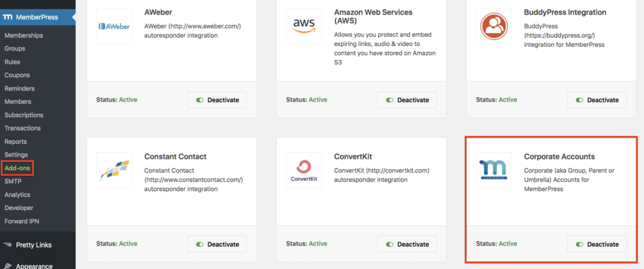The image size is (644, 269).
Task: Open the Memberships menu item
Action: coord(24,35)
